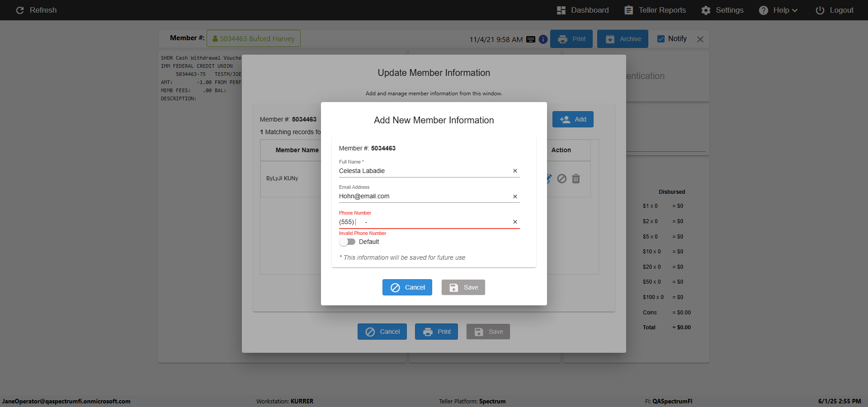Screen dimensions: 868x407
Task: Cancel the Add New Member dialog
Action: 407,287
